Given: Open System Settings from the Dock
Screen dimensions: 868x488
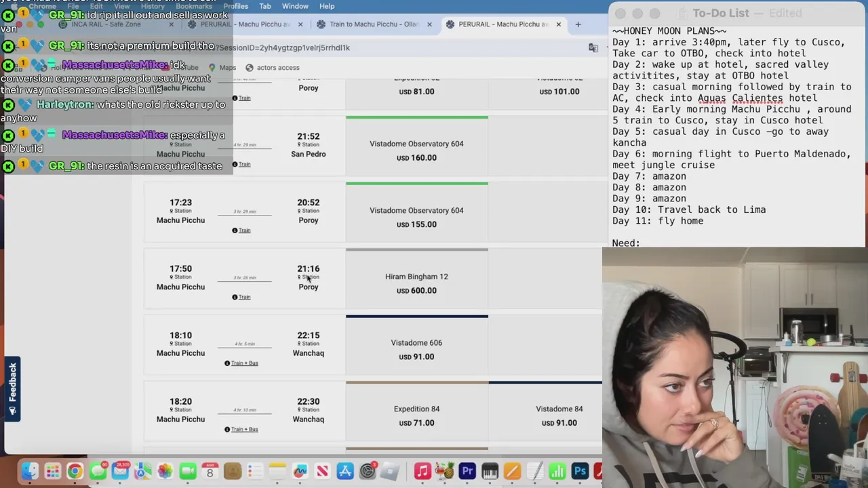Looking at the screenshot, I should pyautogui.click(x=368, y=471).
